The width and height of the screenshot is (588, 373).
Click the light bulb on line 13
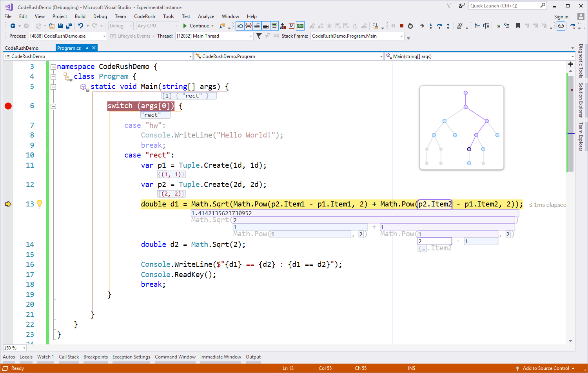coord(39,203)
